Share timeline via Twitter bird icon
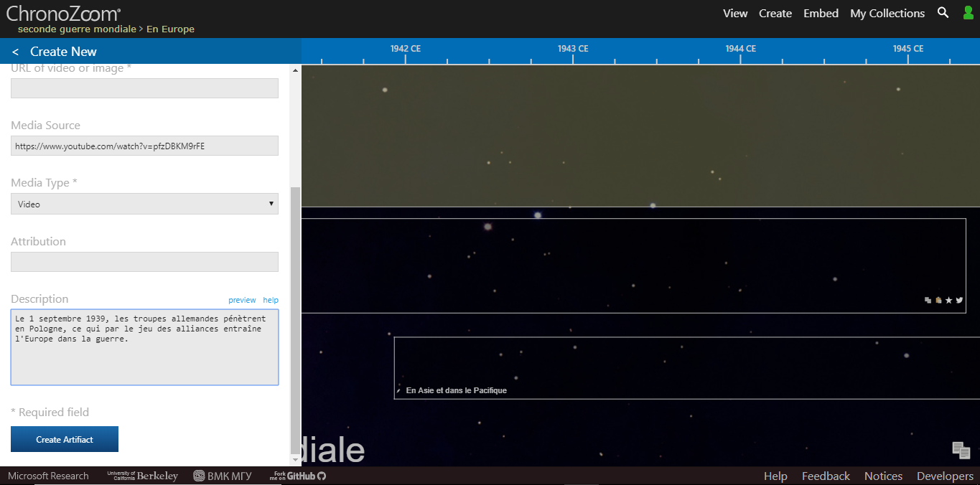The height and width of the screenshot is (485, 980). [x=959, y=301]
